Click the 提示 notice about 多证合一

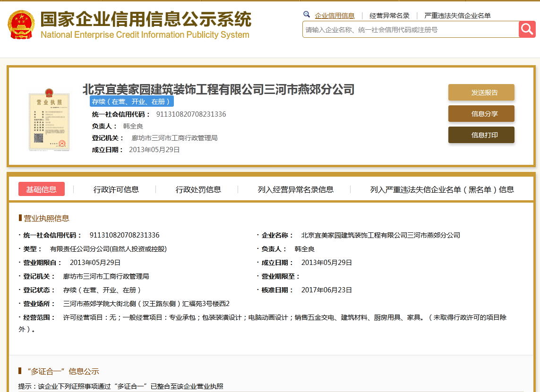click(120, 386)
